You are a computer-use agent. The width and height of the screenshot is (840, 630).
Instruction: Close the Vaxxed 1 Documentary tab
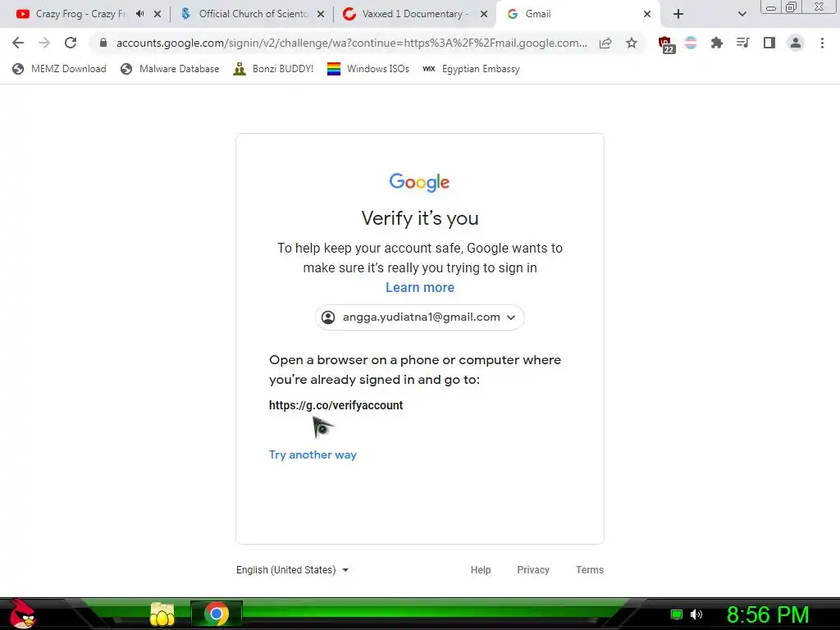[x=484, y=14]
